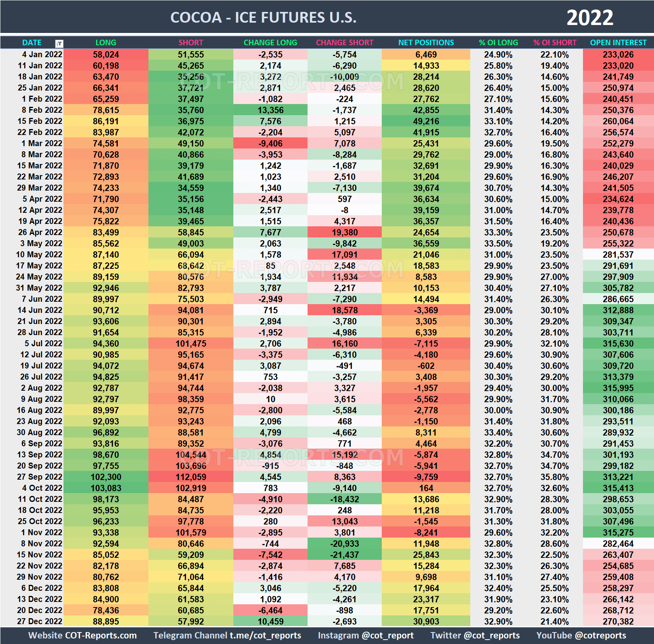Screen dimensions: 654x644
Task: Click the COCOA - ICE FUTURES U.S. title
Action: coord(263,17)
